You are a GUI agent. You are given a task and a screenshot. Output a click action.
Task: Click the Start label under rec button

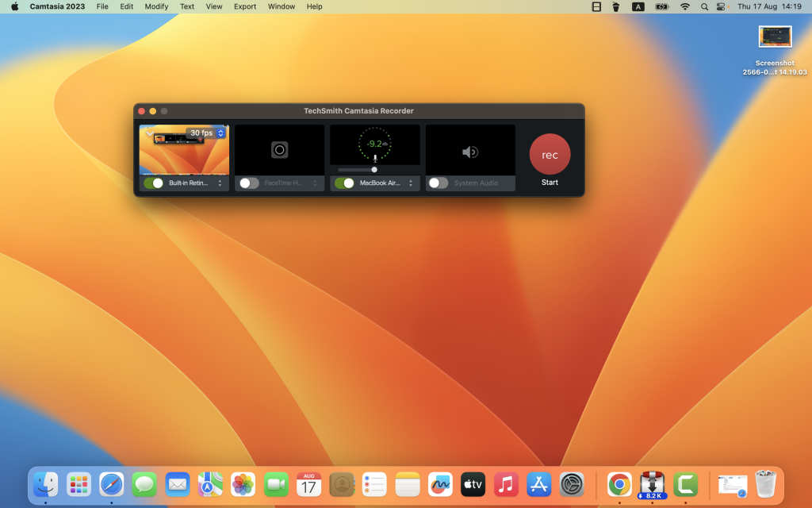click(x=550, y=183)
